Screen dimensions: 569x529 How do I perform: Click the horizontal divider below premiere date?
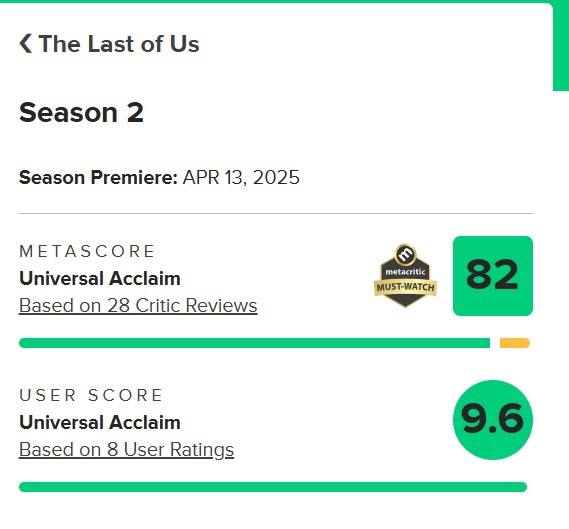[276, 213]
